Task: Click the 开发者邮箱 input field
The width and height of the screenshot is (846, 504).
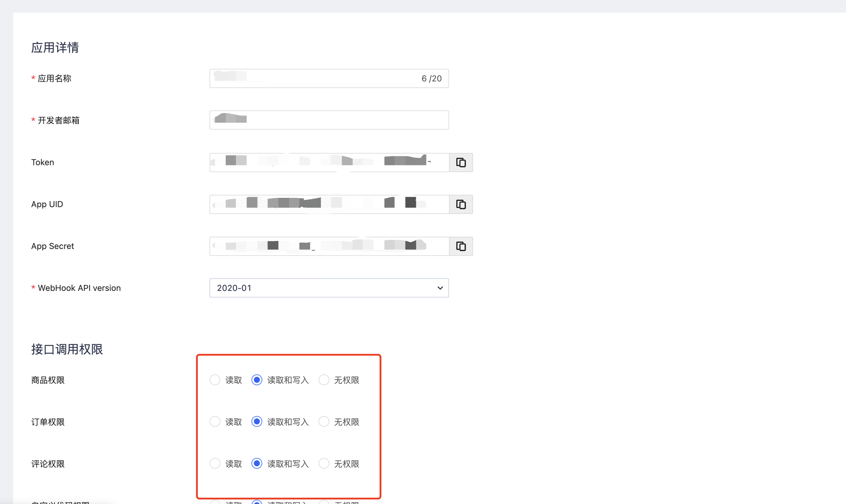Action: [329, 120]
